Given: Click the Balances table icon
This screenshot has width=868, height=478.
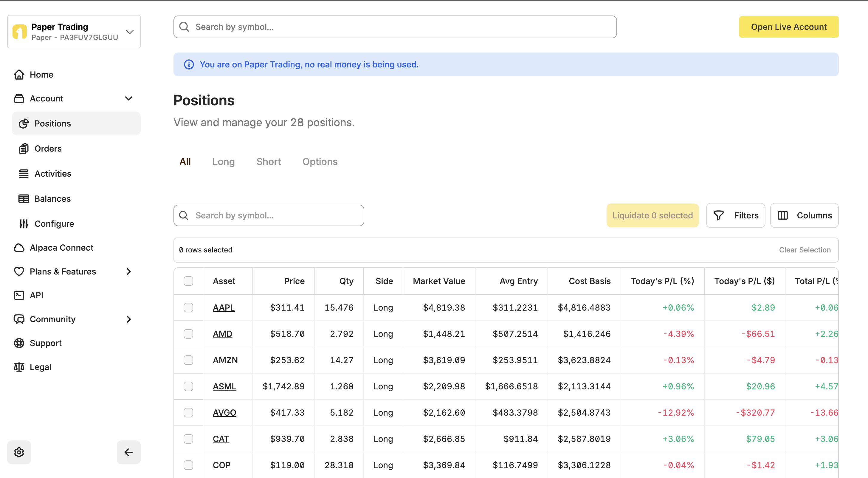Looking at the screenshot, I should (24, 199).
